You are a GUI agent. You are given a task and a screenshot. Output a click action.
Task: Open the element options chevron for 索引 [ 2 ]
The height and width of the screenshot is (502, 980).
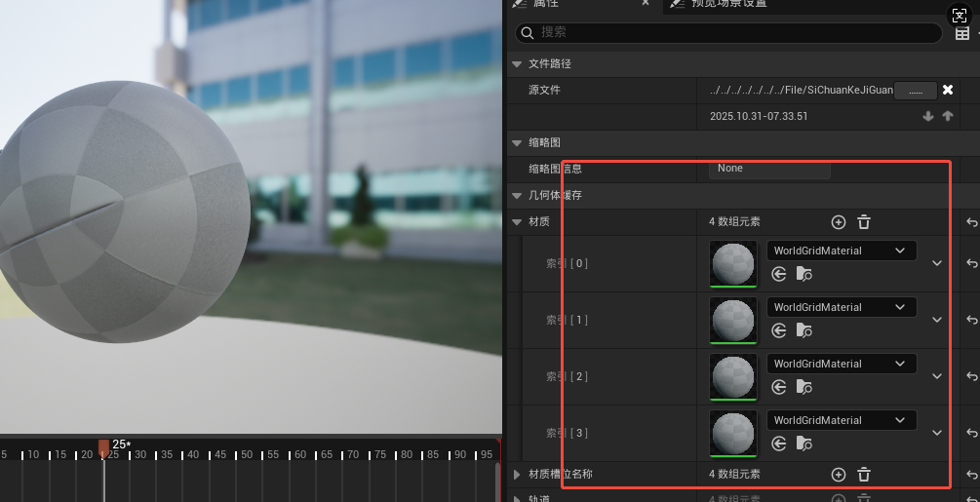point(937,376)
